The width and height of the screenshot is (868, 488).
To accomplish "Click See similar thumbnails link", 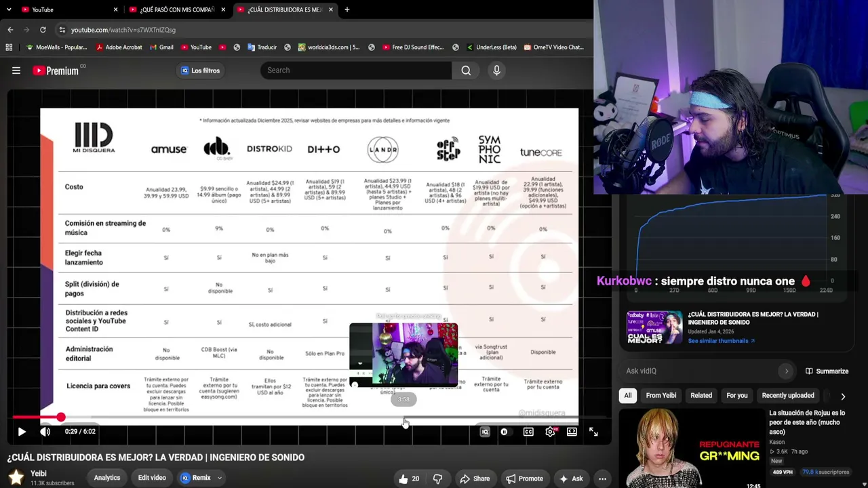I will click(x=722, y=341).
